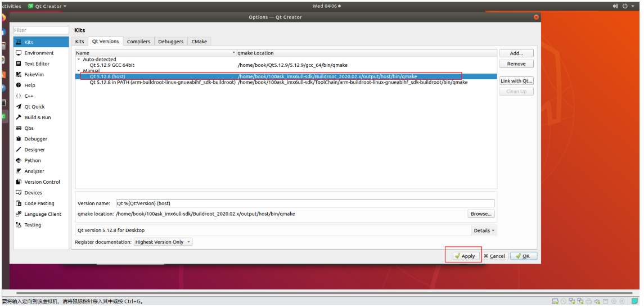Open the Environment settings category

coord(41,53)
